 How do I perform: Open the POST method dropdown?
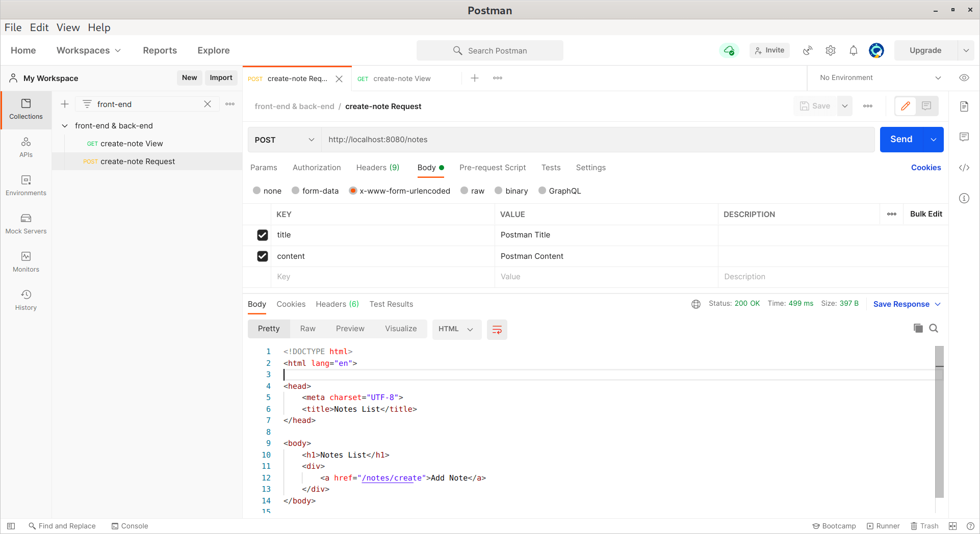pos(285,140)
